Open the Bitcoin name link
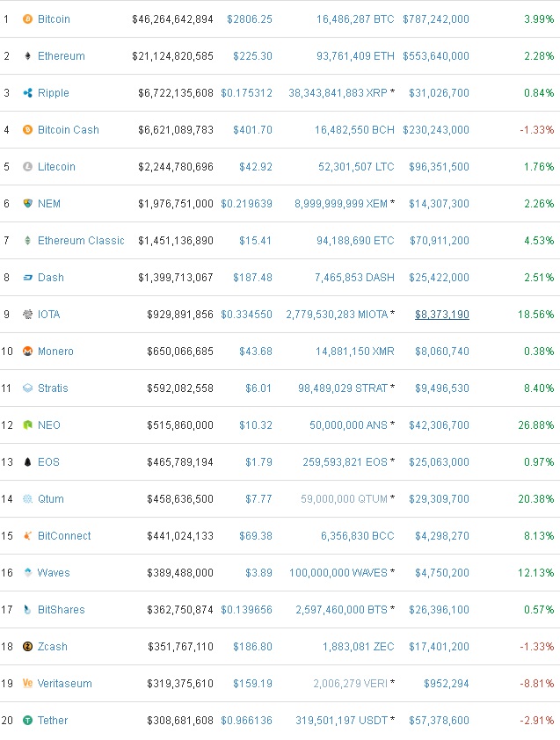The image size is (560, 740). click(x=54, y=18)
